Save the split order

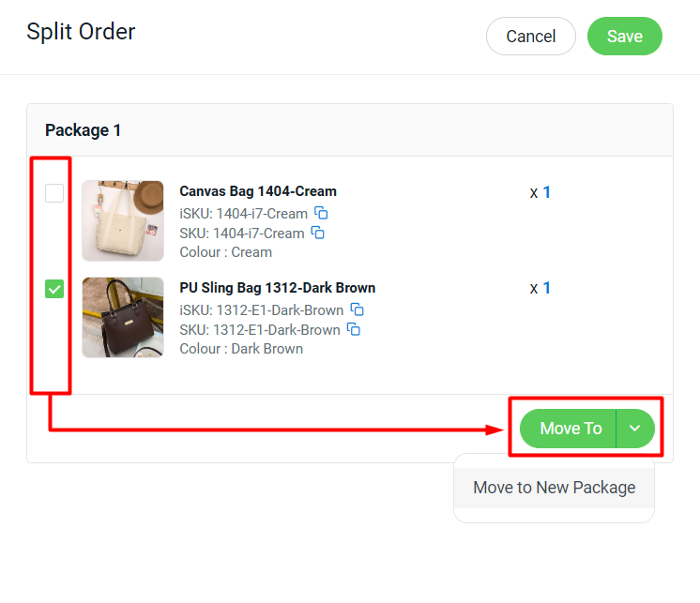[x=624, y=37]
